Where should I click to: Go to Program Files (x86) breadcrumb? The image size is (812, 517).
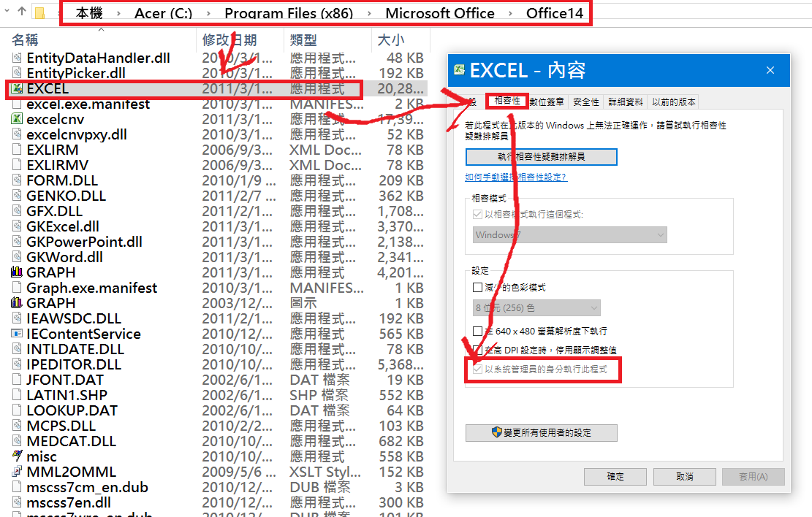[289, 13]
